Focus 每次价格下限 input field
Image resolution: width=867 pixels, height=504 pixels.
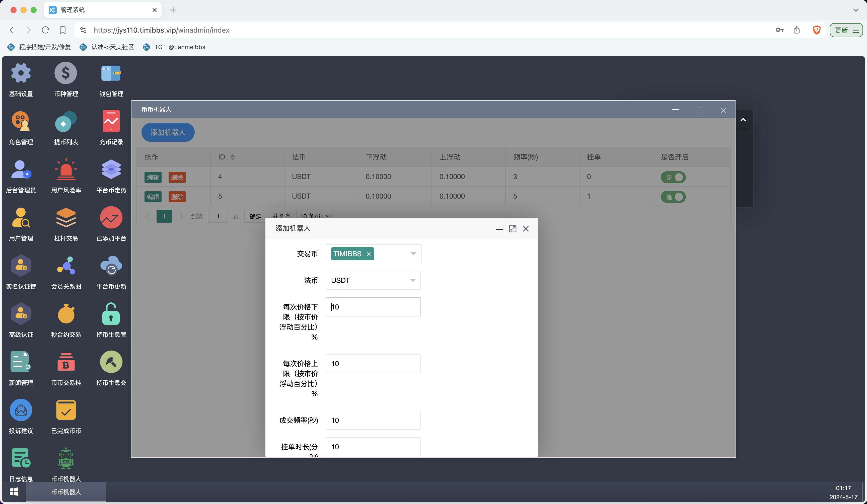coord(373,307)
